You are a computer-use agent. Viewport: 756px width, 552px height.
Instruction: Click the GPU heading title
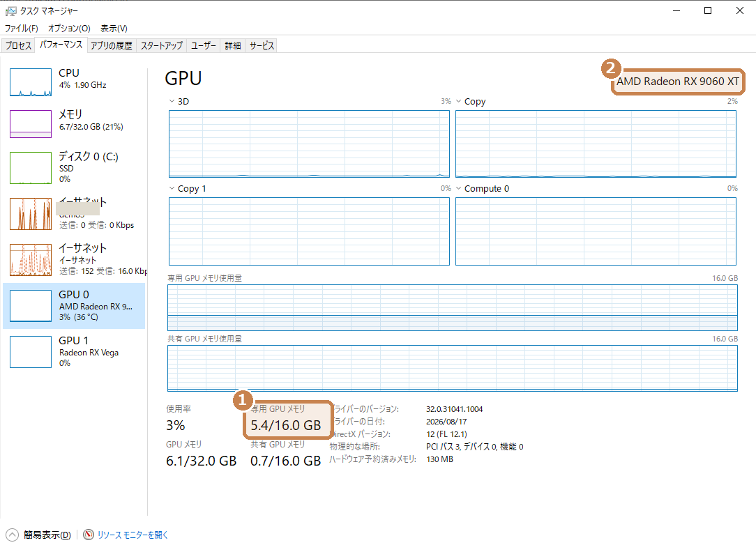[183, 78]
